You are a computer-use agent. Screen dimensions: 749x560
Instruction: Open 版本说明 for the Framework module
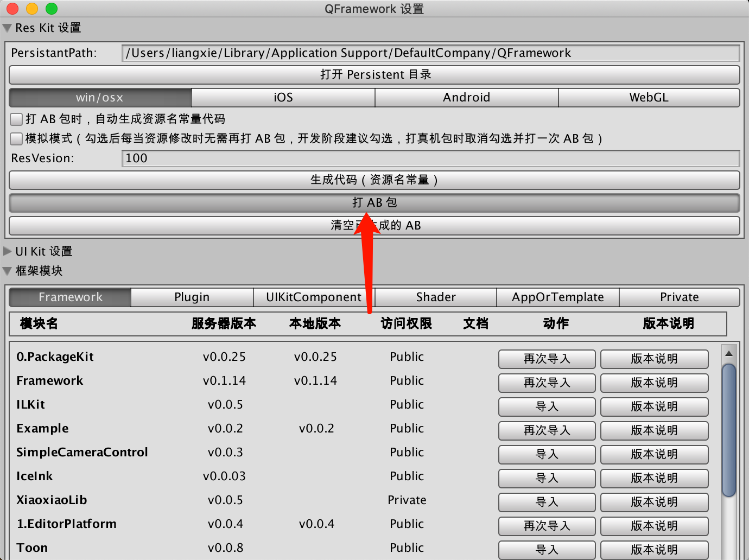click(x=654, y=383)
